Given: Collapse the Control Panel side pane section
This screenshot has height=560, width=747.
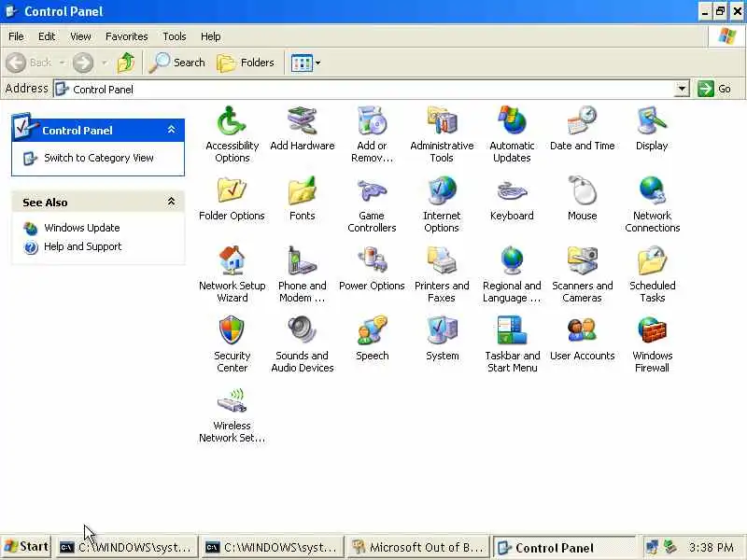Looking at the screenshot, I should pos(171,130).
